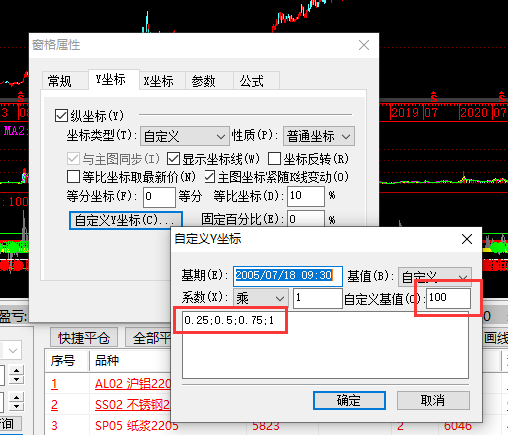Toggle 与主图同步(I) checkbox

(73, 159)
